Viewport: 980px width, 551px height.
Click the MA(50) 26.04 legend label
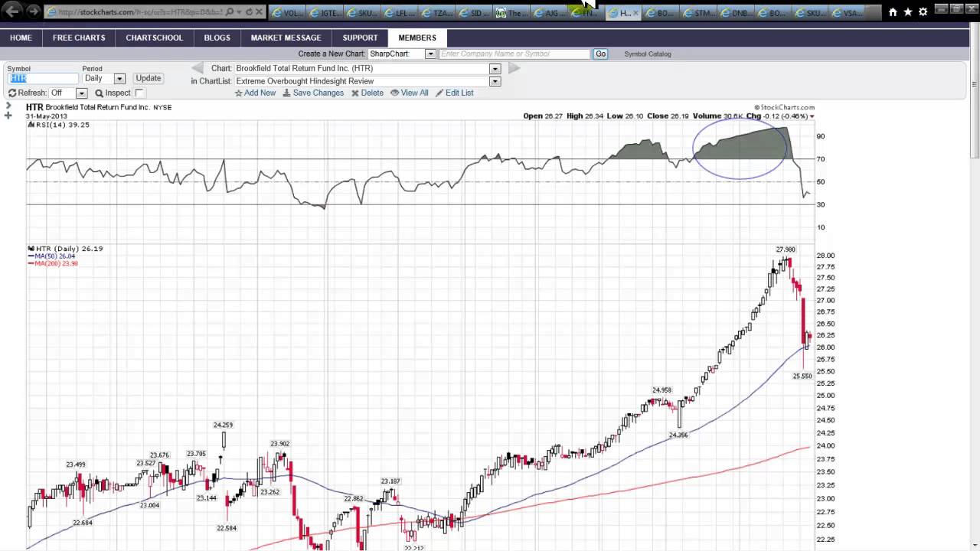[x=51, y=256]
